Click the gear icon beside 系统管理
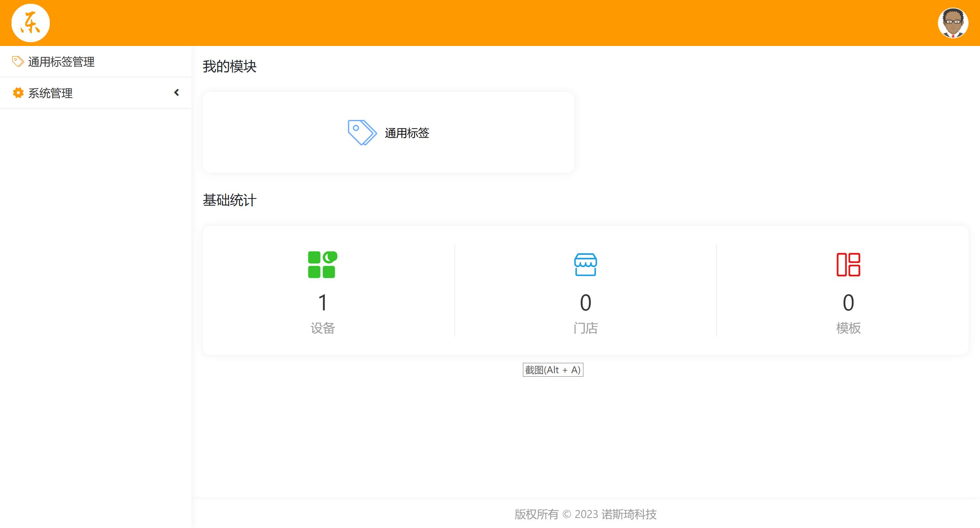This screenshot has width=980, height=528. (x=18, y=93)
